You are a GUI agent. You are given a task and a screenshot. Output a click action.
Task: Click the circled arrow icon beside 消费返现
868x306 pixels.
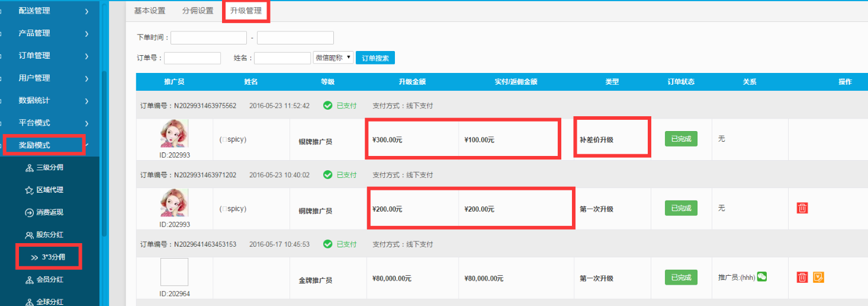pyautogui.click(x=29, y=212)
